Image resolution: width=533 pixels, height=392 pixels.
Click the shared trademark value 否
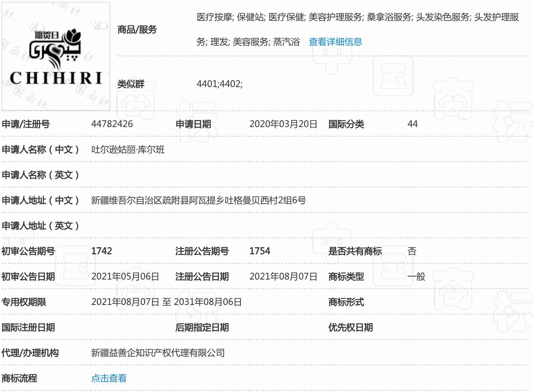pos(412,251)
